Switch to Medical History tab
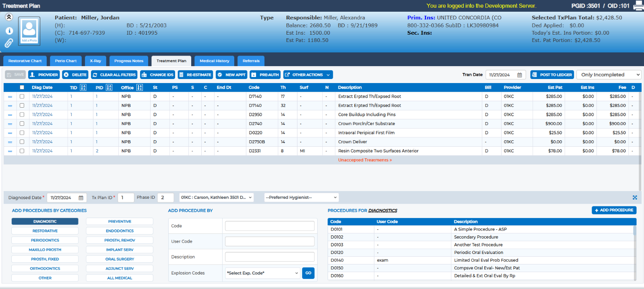 (x=215, y=61)
